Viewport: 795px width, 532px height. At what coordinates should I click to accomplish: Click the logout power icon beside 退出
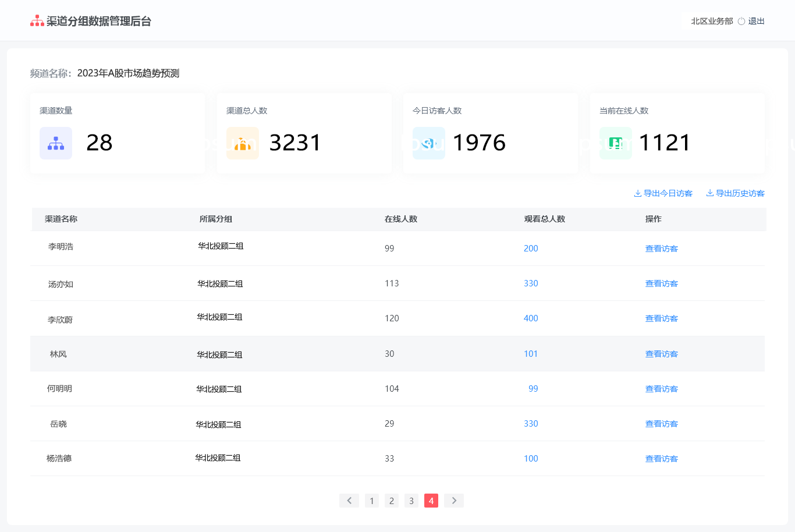point(741,22)
